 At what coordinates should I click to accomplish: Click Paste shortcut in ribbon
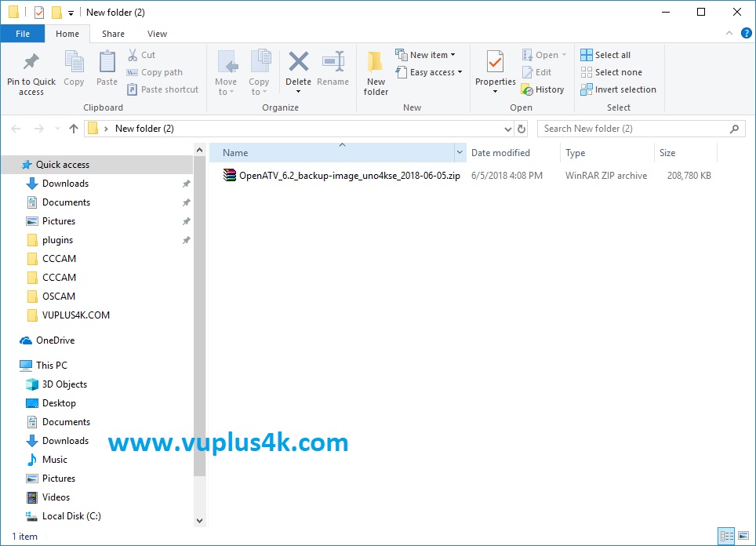coord(162,89)
